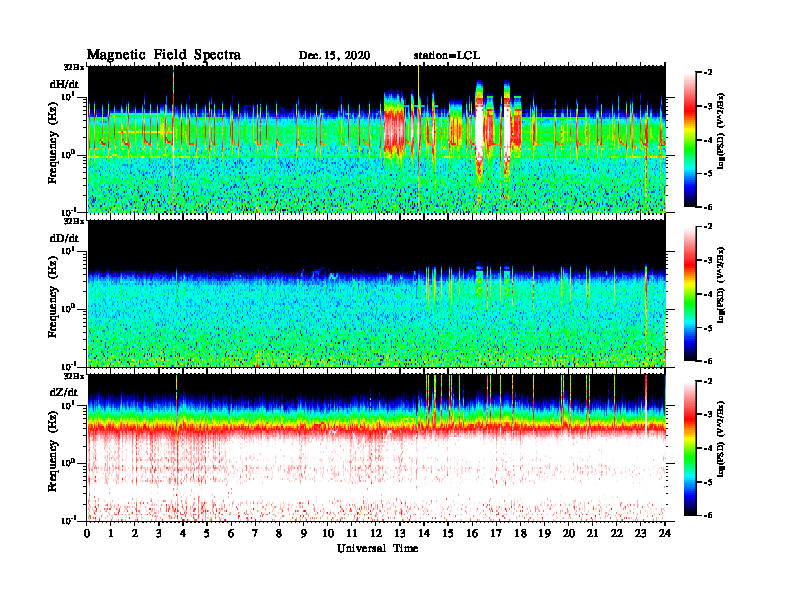Click the hour 4 tick label on the time axis
The width and height of the screenshot is (792, 612).
click(x=183, y=534)
